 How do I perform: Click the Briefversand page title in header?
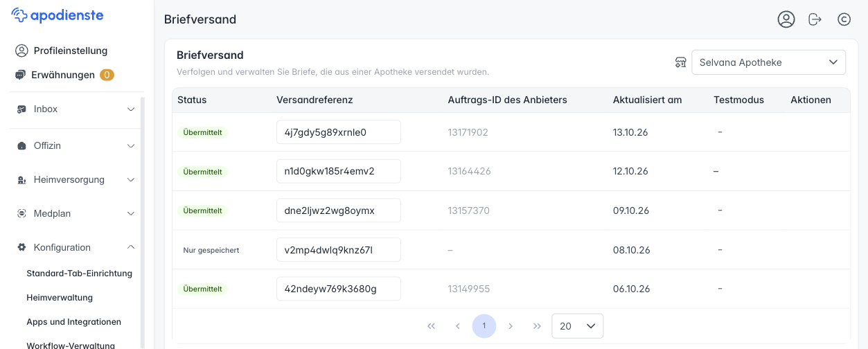(x=200, y=19)
